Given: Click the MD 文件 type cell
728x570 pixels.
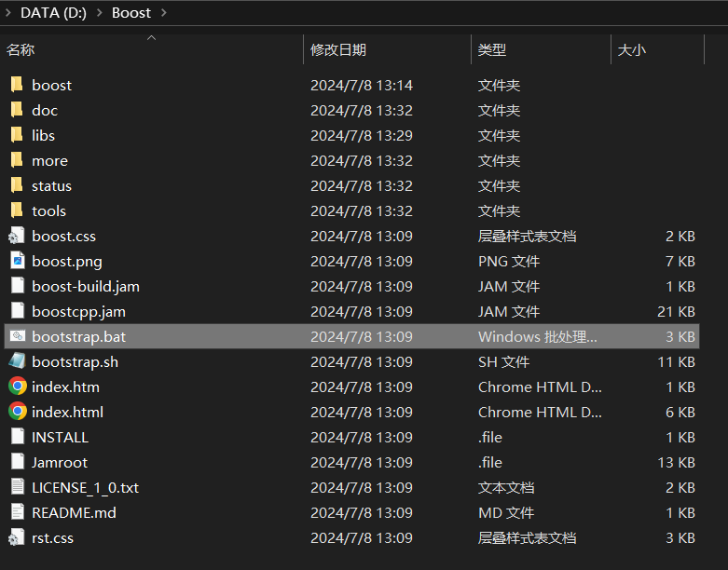Looking at the screenshot, I should pos(506,512).
